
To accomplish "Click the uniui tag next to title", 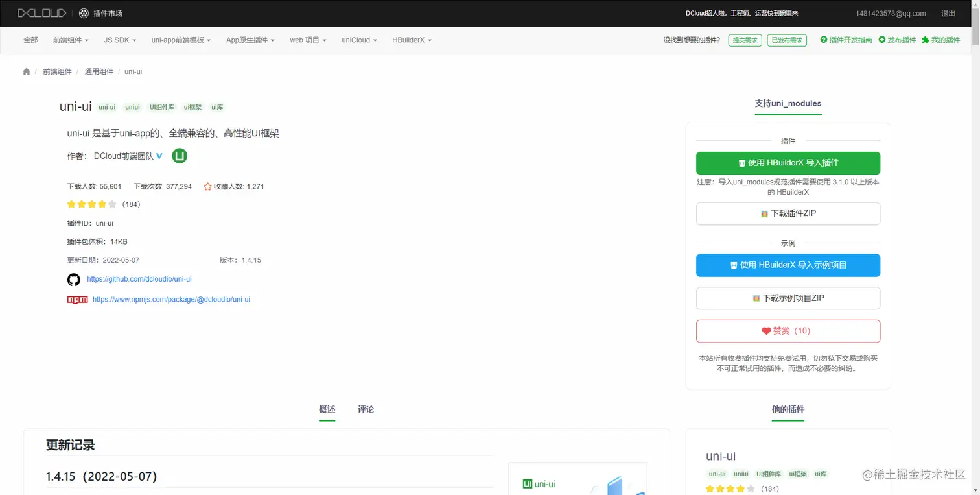I will pyautogui.click(x=132, y=107).
